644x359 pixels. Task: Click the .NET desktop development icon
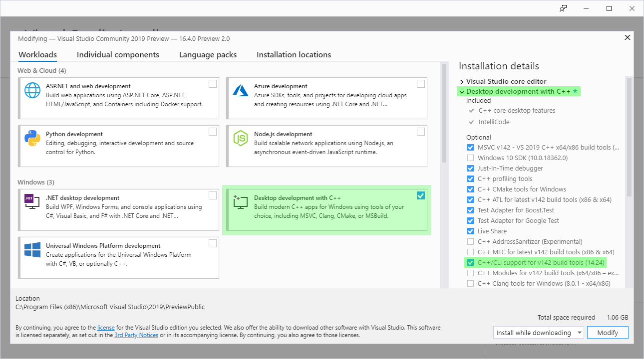tap(32, 202)
